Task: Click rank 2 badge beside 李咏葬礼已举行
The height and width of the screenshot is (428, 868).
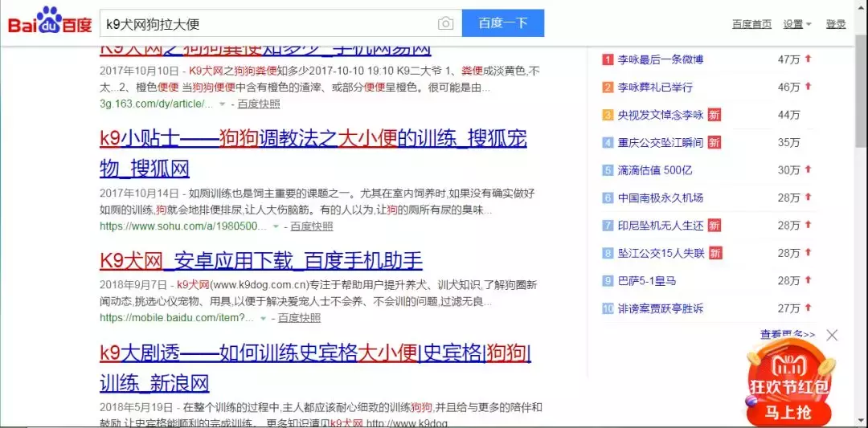Action: 608,88
